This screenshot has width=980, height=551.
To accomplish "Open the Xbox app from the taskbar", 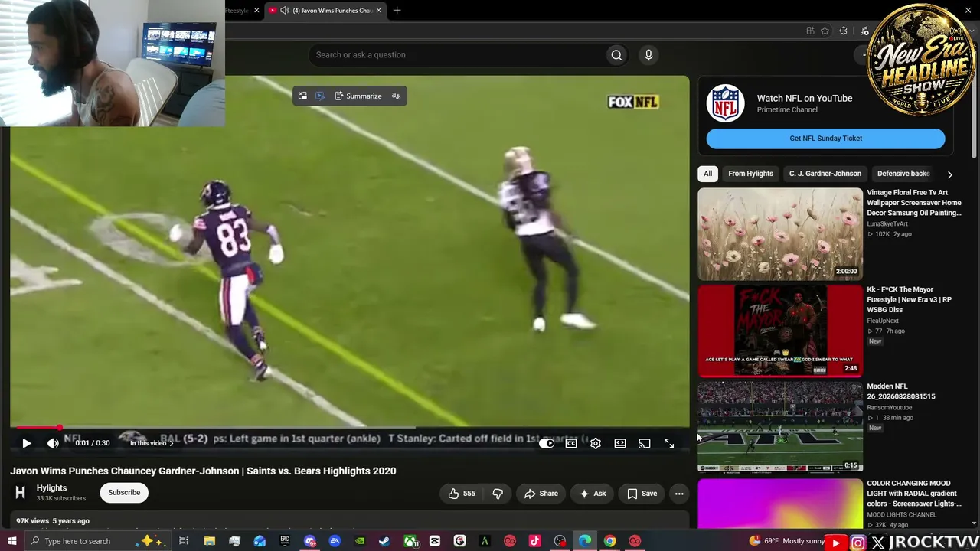I will tap(410, 541).
